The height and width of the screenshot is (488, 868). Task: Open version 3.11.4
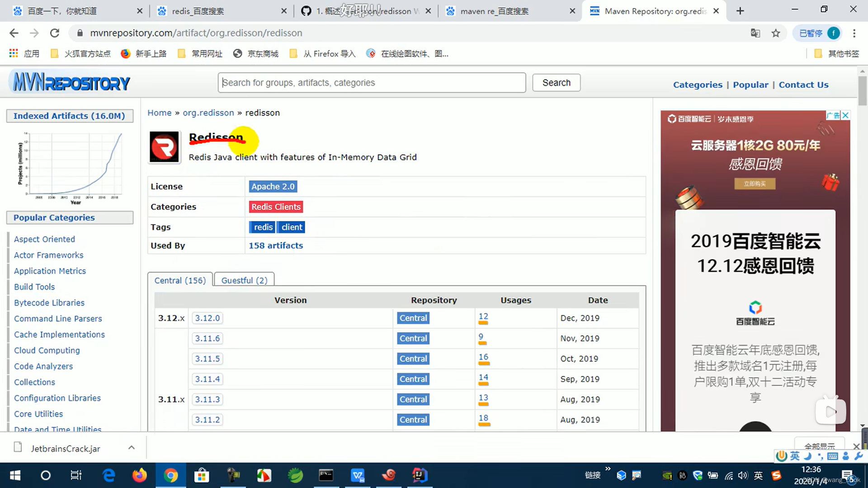pyautogui.click(x=208, y=379)
